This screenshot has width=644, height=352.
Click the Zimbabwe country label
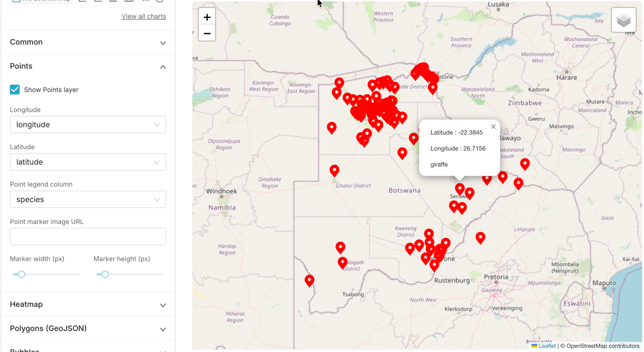pyautogui.click(x=525, y=103)
